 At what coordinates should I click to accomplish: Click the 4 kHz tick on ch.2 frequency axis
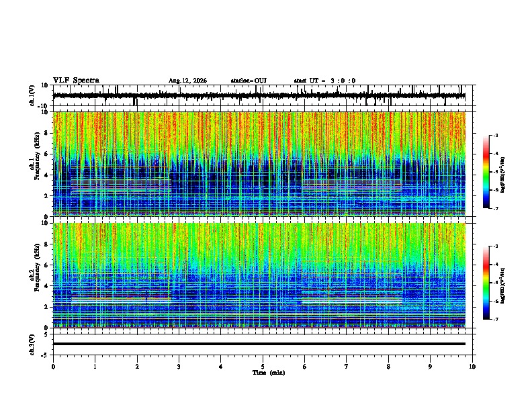pos(47,286)
